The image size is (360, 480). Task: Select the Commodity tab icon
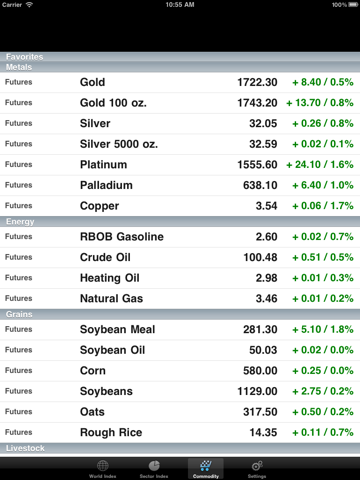pyautogui.click(x=206, y=465)
